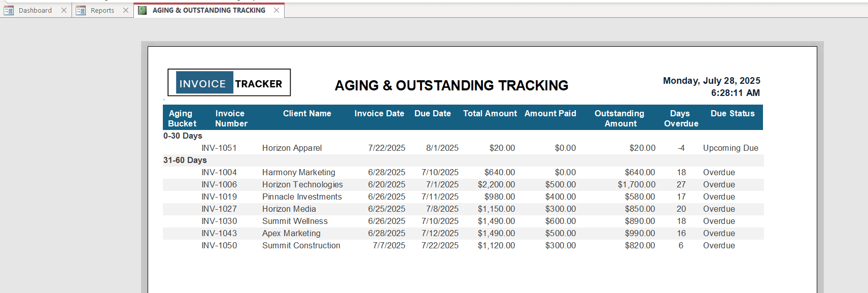Close the Dashboard tab
This screenshot has width=868, height=293.
point(64,10)
